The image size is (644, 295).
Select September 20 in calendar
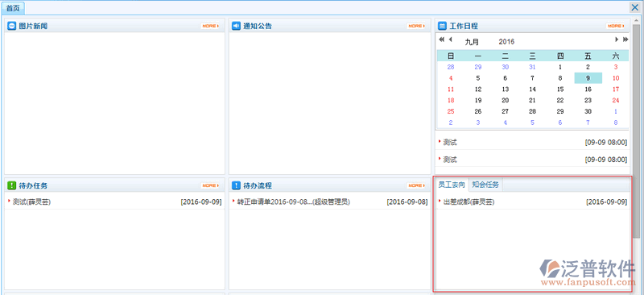tap(506, 100)
